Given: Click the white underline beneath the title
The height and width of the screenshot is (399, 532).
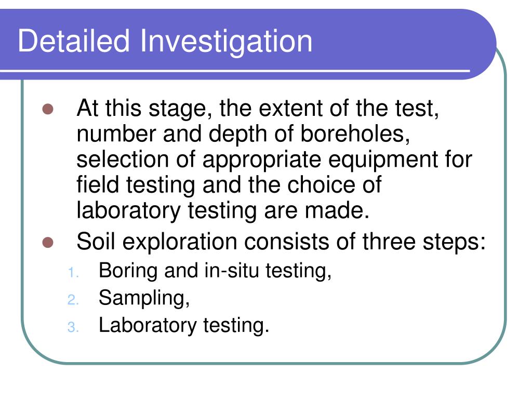Looking at the screenshot, I should point(235,71).
